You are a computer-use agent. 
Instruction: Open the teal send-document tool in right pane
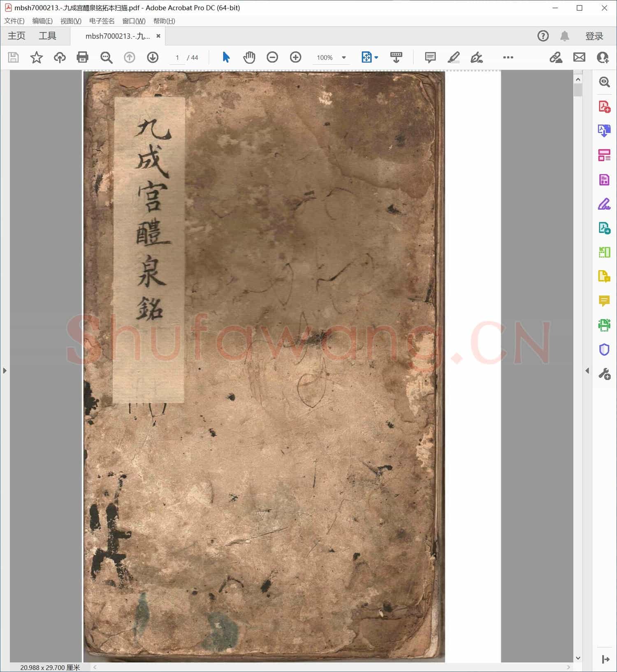click(x=604, y=228)
